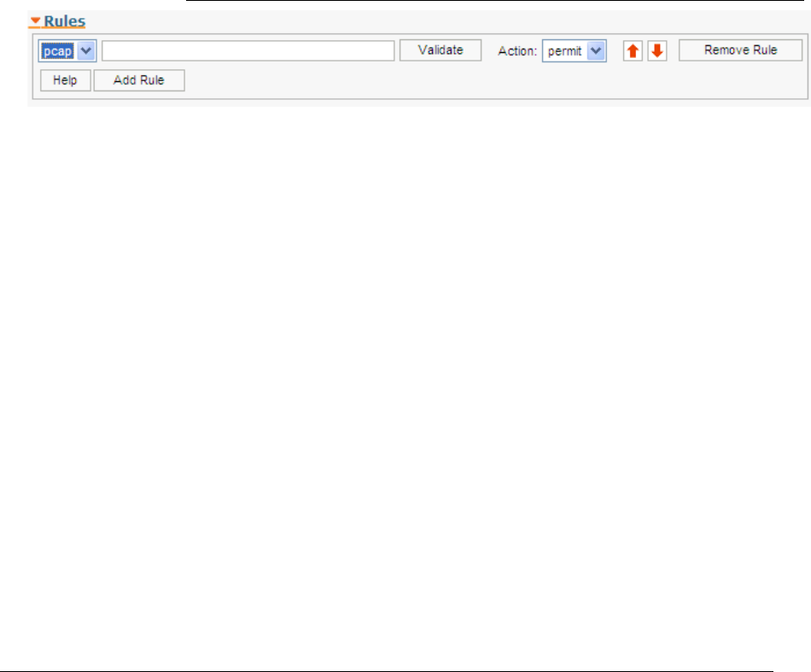This screenshot has height=672, width=811.
Task: Open the Action permit dropdown
Action: [x=575, y=50]
